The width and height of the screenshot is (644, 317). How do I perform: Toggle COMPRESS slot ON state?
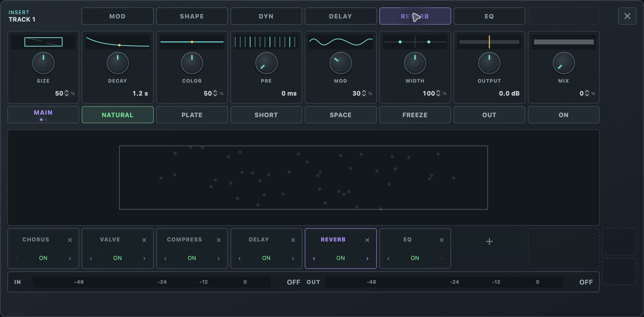(x=192, y=258)
